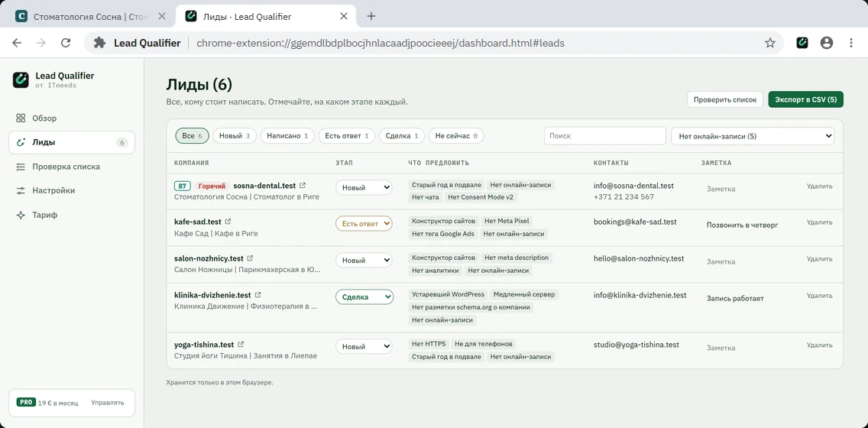
Task: Click the Нет HTTPS tag for yoga-tishina.test
Action: point(429,344)
